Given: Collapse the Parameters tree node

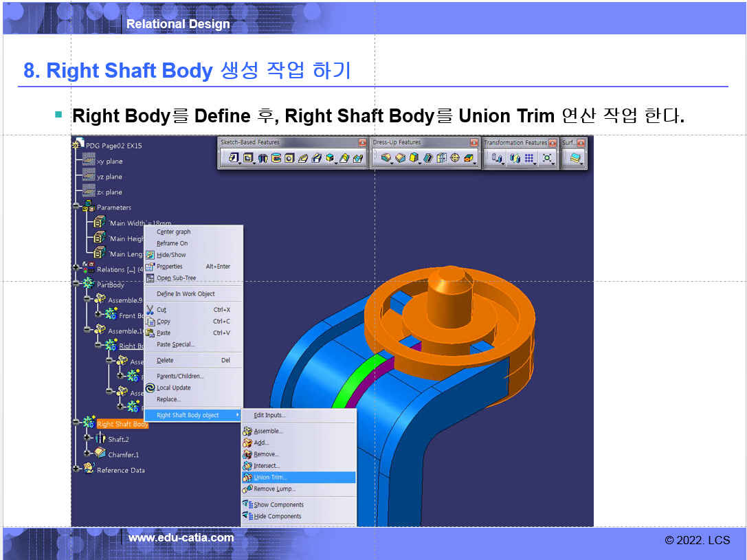Looking at the screenshot, I should (x=76, y=208).
